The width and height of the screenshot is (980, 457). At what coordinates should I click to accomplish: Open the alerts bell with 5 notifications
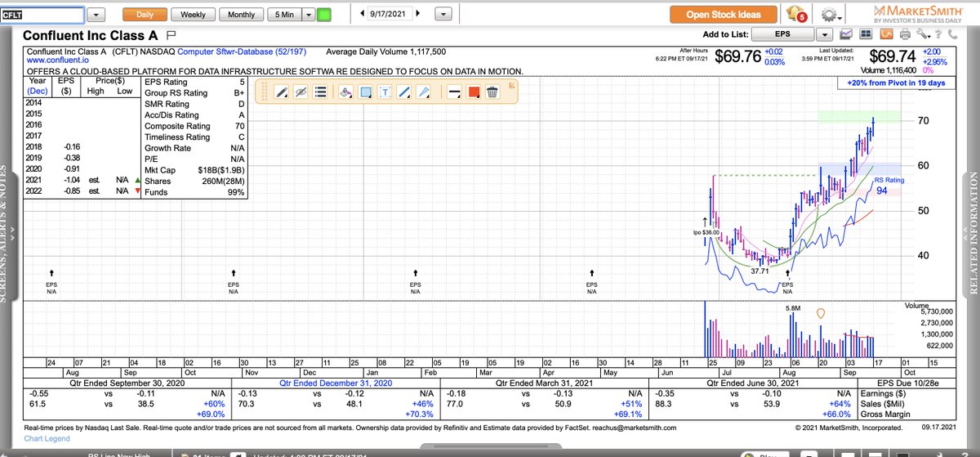click(x=795, y=15)
